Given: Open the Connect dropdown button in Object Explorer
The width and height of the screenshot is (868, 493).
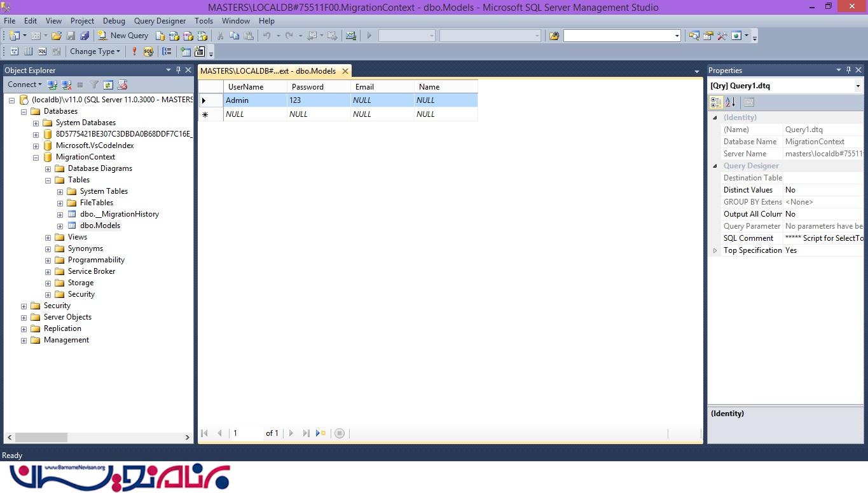Looking at the screenshot, I should point(24,84).
